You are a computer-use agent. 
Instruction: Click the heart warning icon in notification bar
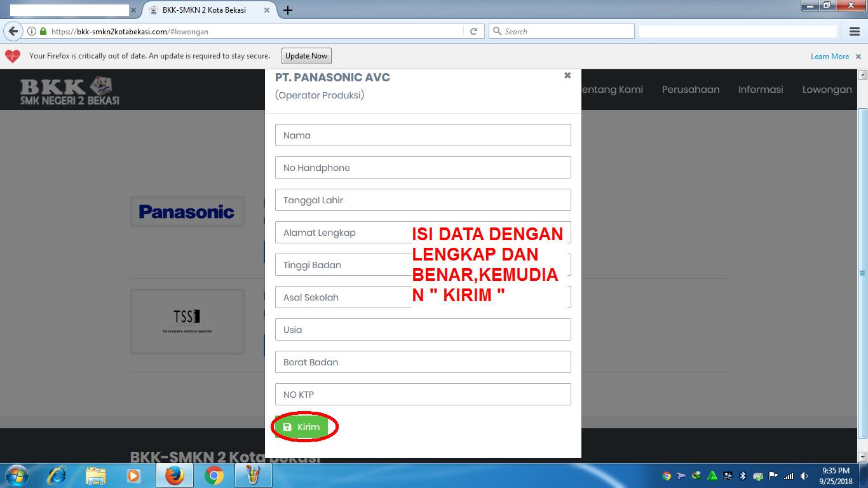pyautogui.click(x=13, y=56)
